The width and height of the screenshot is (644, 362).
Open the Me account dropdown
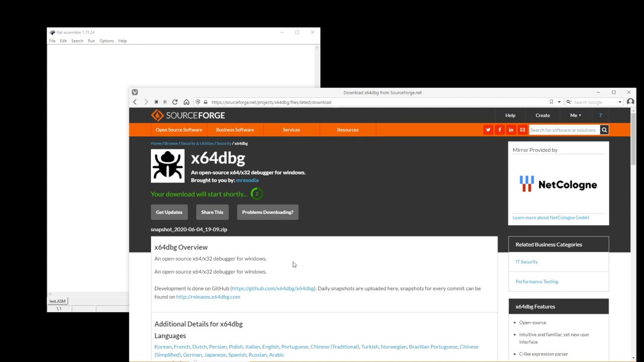point(576,116)
